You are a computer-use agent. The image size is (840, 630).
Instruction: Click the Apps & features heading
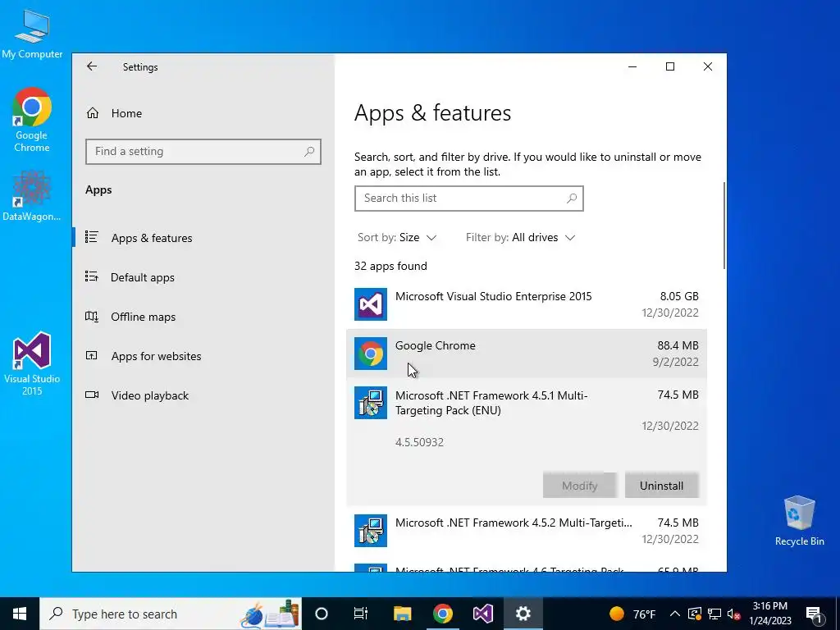pos(432,113)
